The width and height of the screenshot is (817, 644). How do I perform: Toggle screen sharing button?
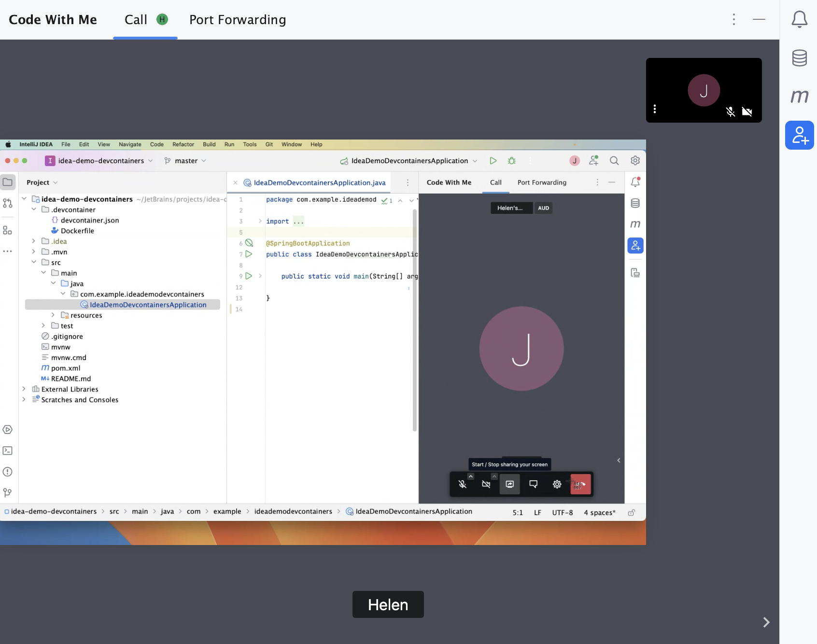point(509,484)
